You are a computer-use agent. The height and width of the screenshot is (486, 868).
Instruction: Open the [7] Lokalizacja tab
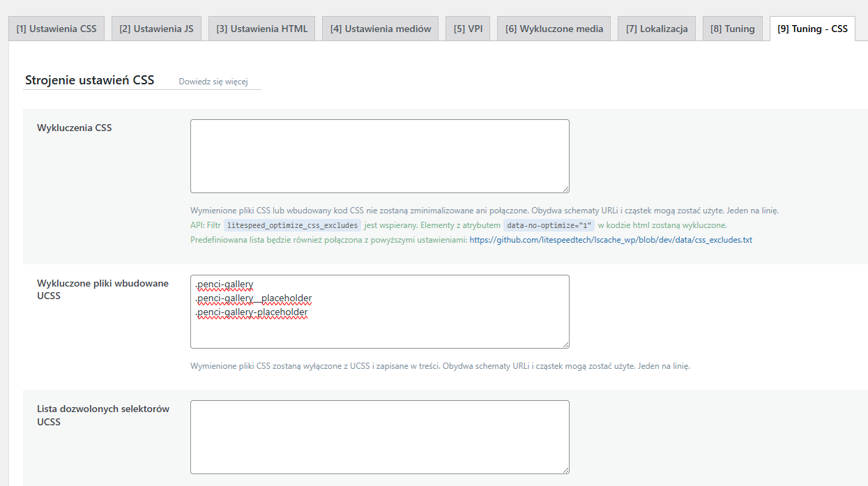[656, 29]
